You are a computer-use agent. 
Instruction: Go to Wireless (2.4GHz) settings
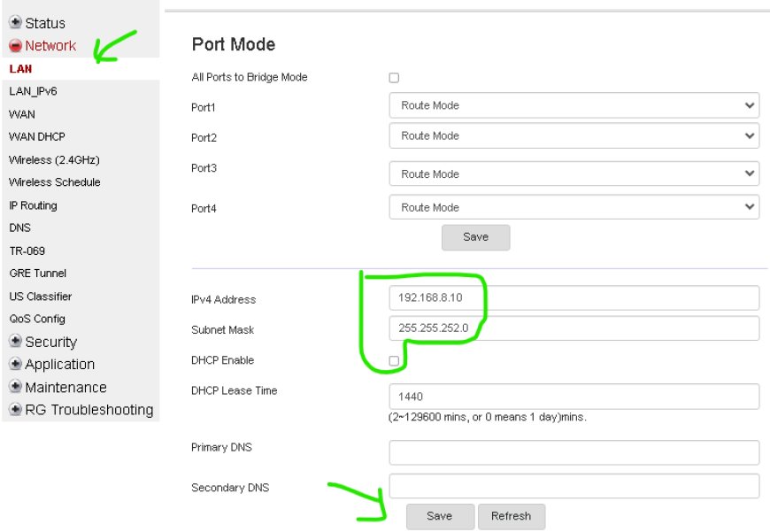coord(54,159)
